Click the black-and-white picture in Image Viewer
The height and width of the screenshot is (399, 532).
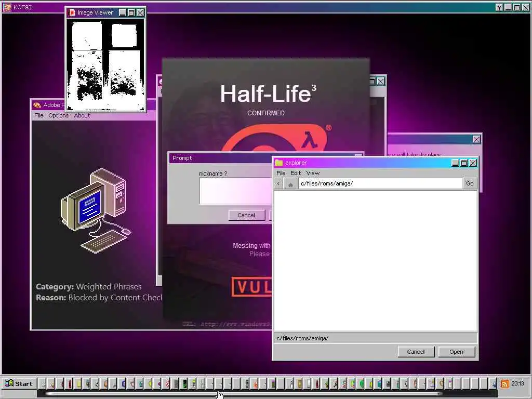tap(105, 65)
